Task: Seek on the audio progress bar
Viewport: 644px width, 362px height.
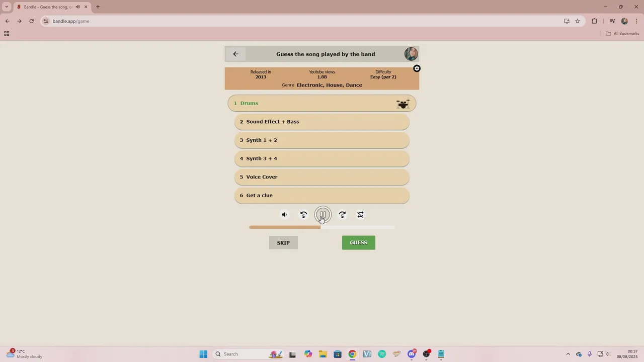Action: [x=322, y=227]
